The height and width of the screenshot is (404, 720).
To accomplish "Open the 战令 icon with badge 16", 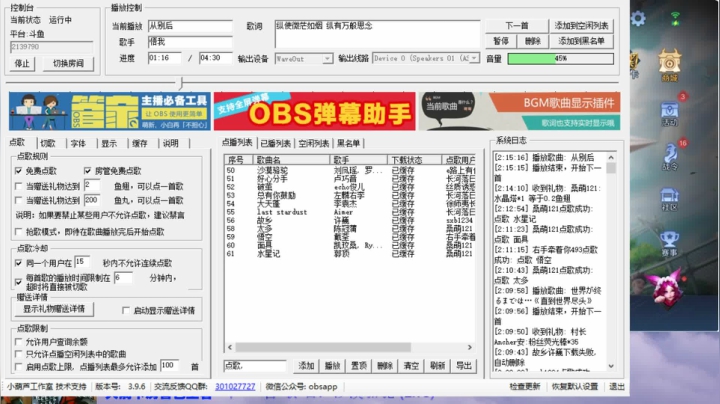I will tap(669, 157).
